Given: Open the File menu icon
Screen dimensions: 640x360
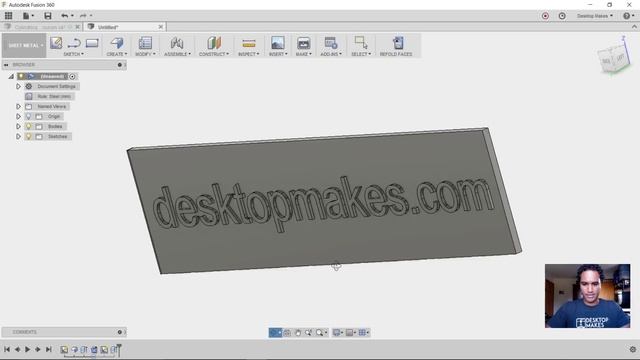Looking at the screenshot, I should pyautogui.click(x=28, y=16).
